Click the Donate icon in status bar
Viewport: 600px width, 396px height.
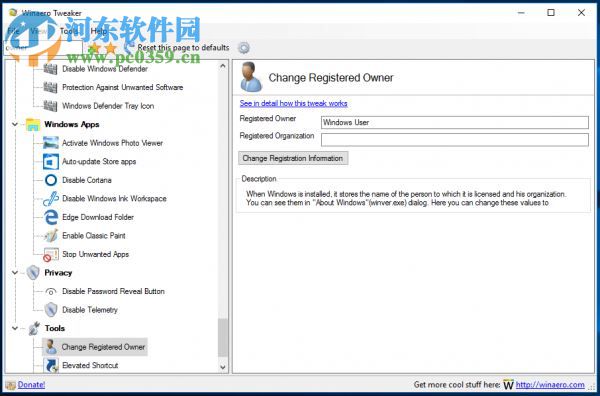point(10,385)
